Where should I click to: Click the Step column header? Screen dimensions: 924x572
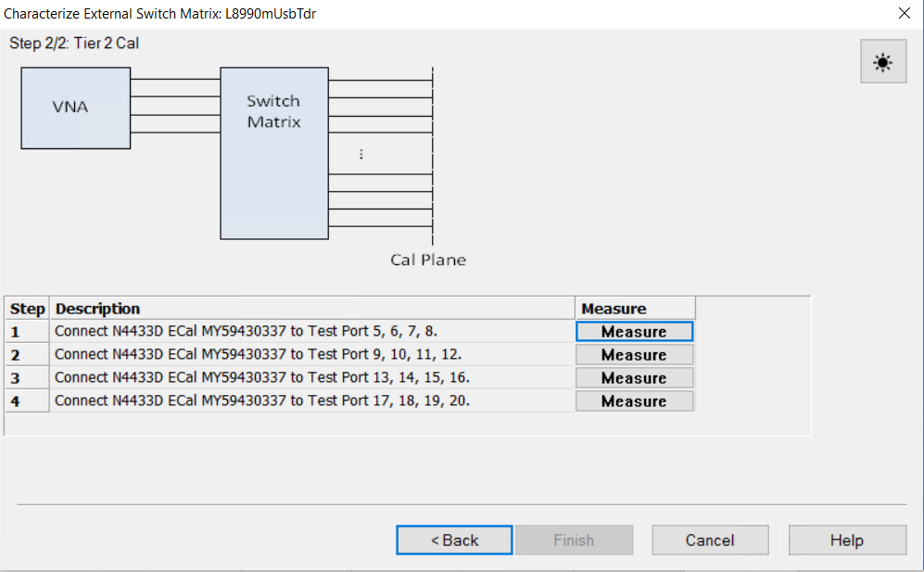[27, 308]
